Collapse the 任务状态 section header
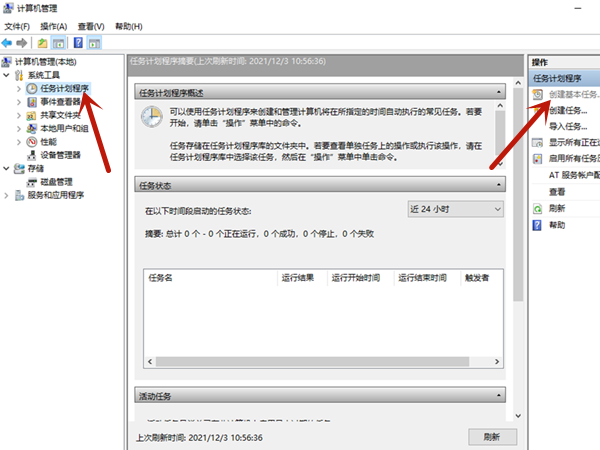600x450 pixels. [497, 184]
